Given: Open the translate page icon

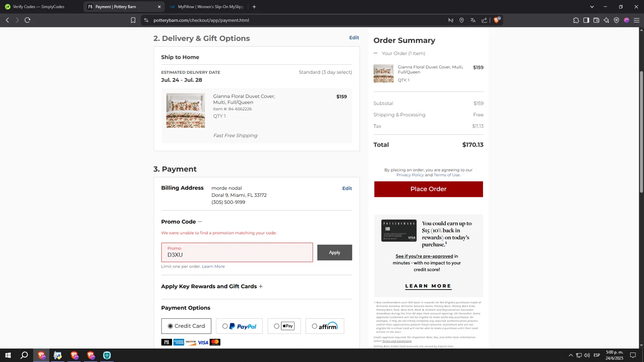Looking at the screenshot, I should (473, 20).
